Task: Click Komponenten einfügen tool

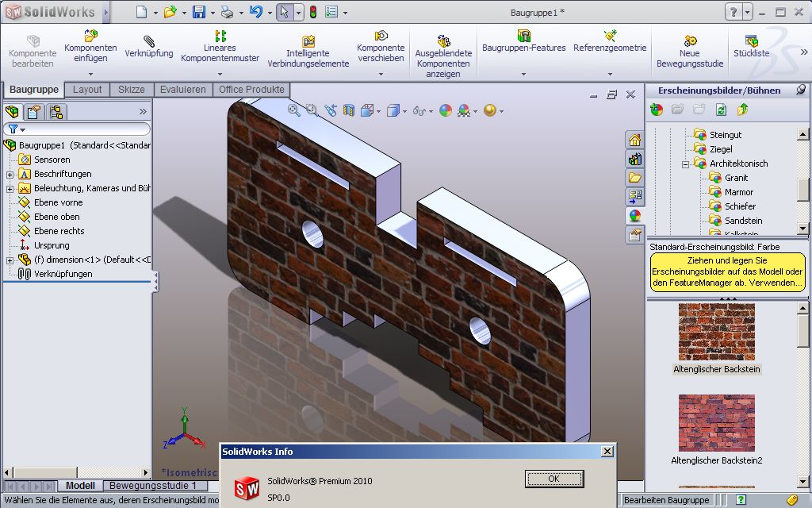Action: tap(90, 45)
